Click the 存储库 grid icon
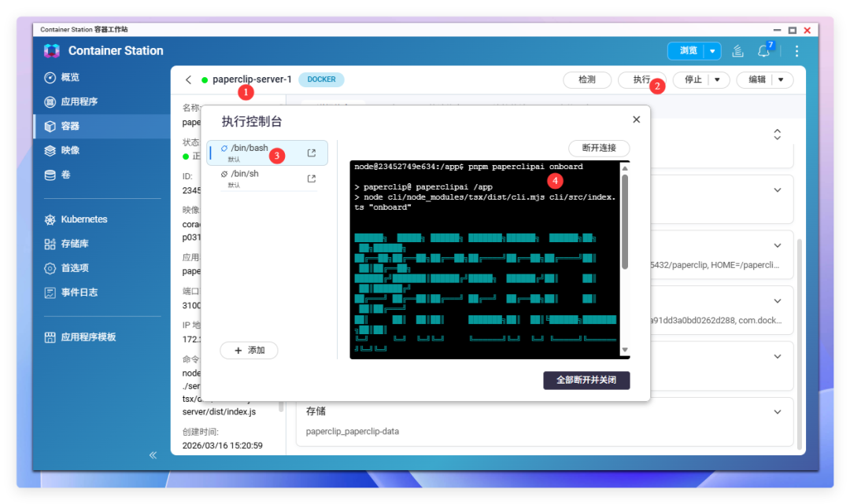This screenshot has width=850, height=504. click(x=50, y=244)
